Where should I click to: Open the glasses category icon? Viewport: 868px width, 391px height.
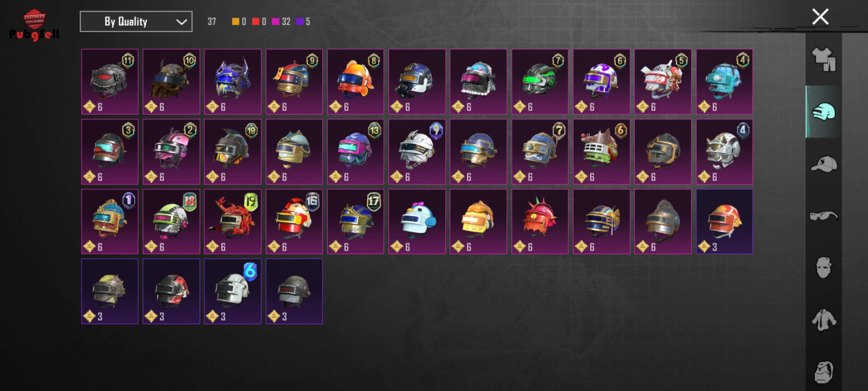[824, 216]
